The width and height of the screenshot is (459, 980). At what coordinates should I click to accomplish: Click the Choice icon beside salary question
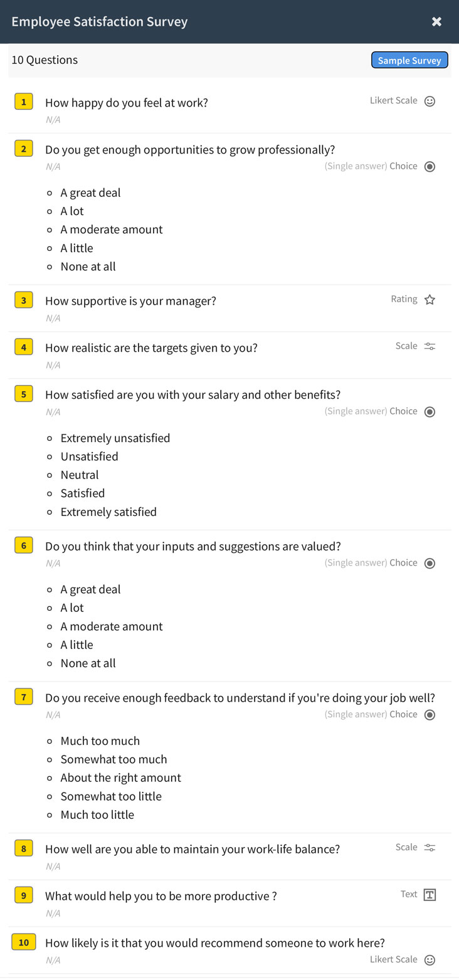pos(430,411)
